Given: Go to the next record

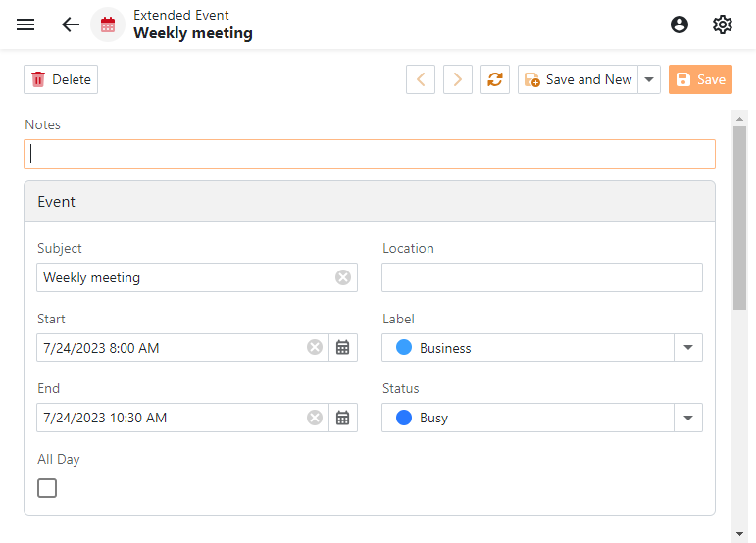Looking at the screenshot, I should coord(458,79).
